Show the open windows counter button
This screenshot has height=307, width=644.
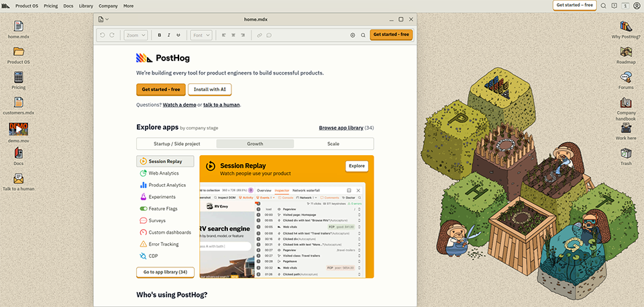pyautogui.click(x=625, y=6)
